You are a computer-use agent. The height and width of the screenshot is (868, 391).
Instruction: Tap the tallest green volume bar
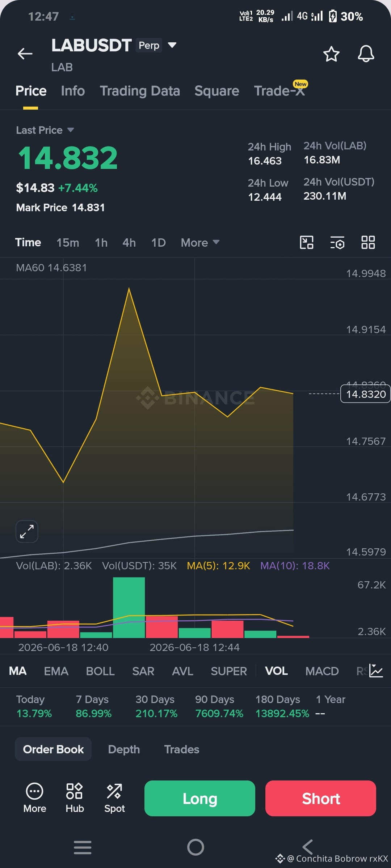pos(129,608)
